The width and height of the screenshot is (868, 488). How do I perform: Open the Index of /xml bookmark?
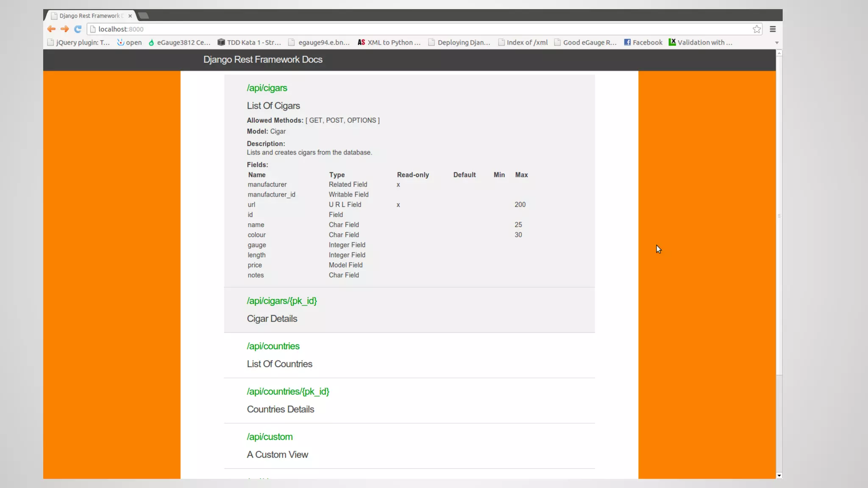pos(523,42)
